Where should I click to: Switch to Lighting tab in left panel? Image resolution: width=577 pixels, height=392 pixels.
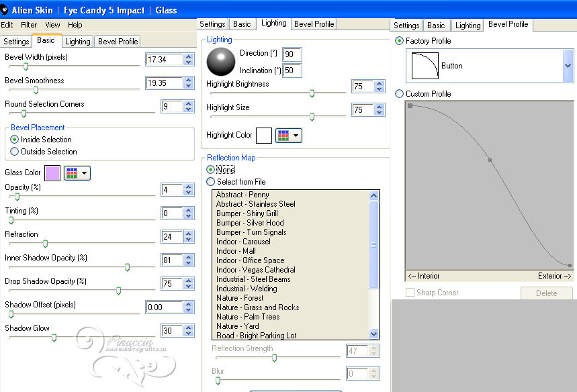click(x=78, y=42)
